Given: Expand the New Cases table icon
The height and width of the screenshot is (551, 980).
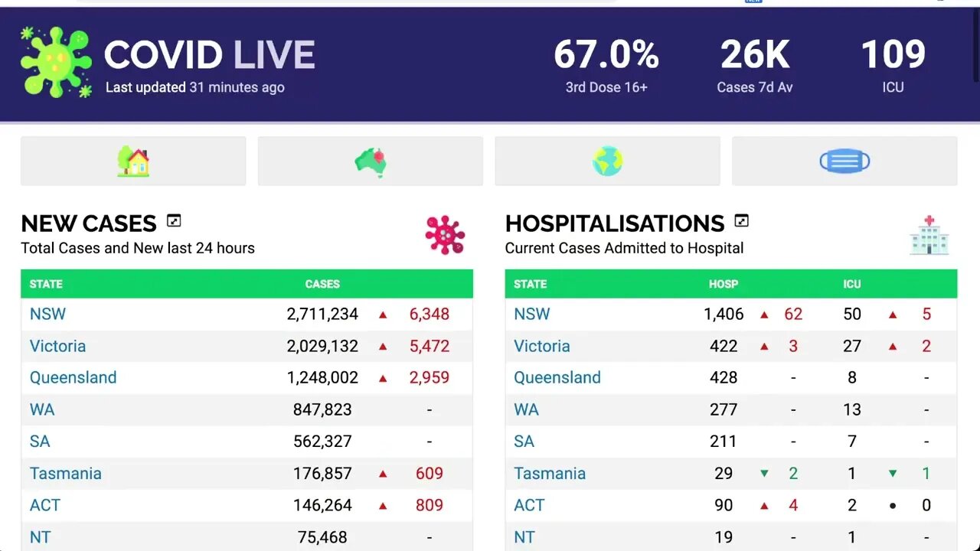Looking at the screenshot, I should [174, 221].
